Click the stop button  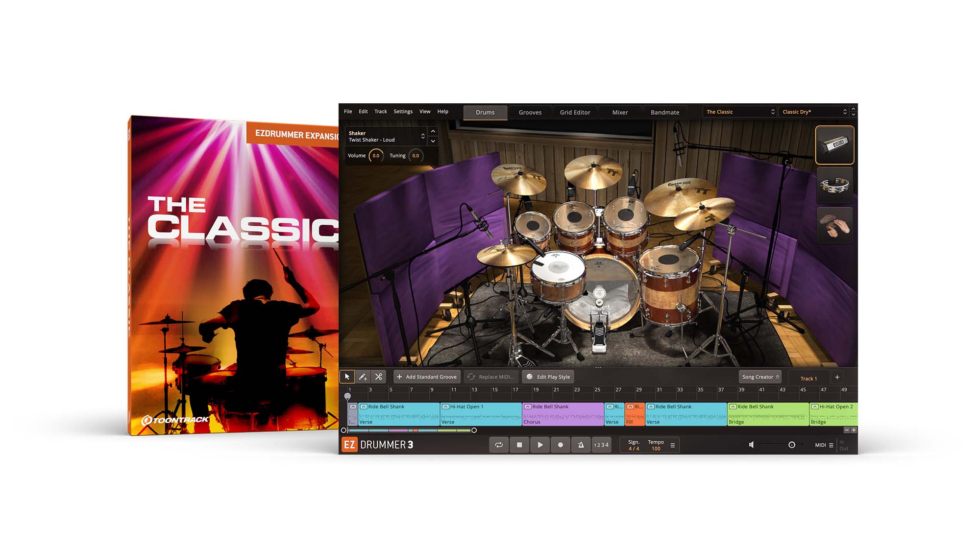pos(519,445)
